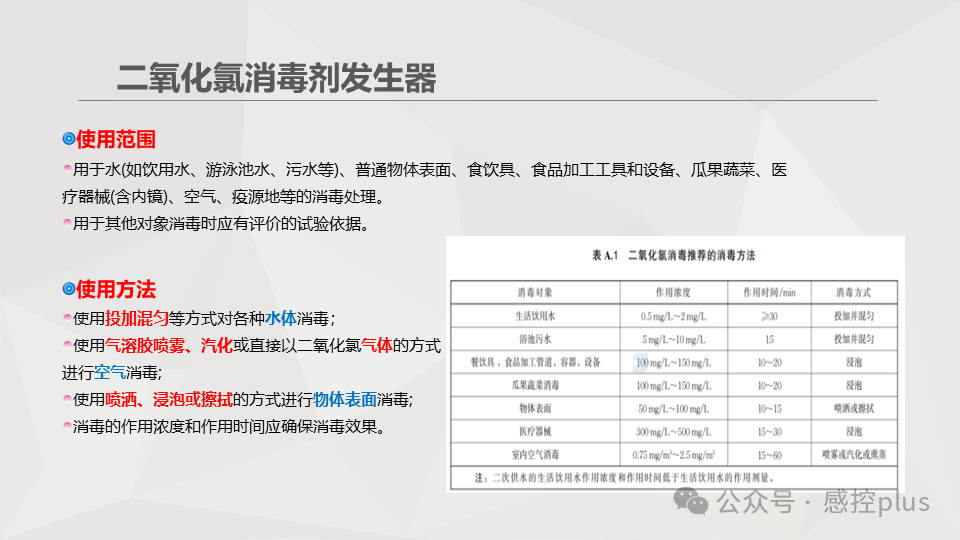Click the concentration 0.5 mg/L~2 mg/L
This screenshot has width=960, height=540.
coord(673,317)
